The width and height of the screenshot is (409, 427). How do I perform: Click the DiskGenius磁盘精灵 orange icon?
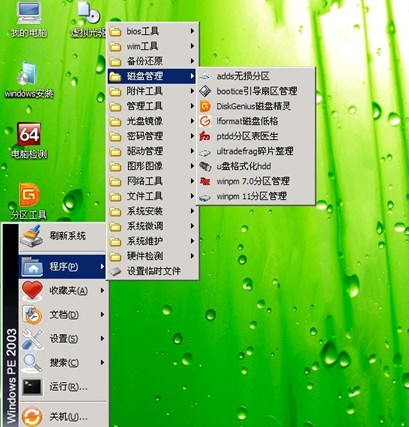pos(205,106)
